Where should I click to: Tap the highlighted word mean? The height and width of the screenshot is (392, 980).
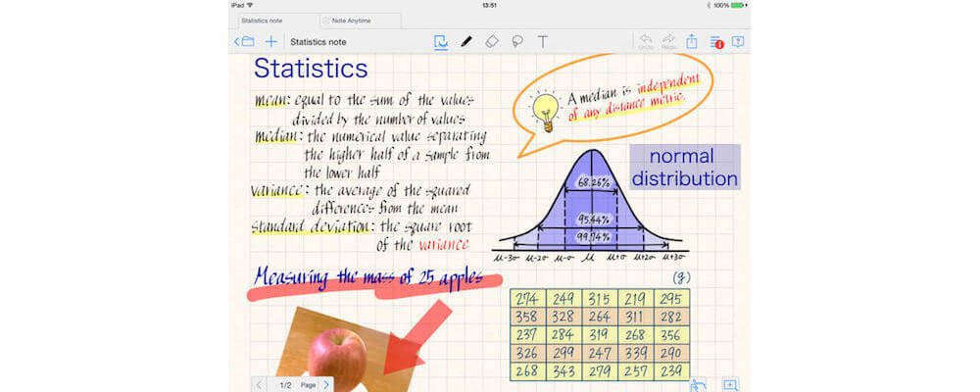(270, 101)
